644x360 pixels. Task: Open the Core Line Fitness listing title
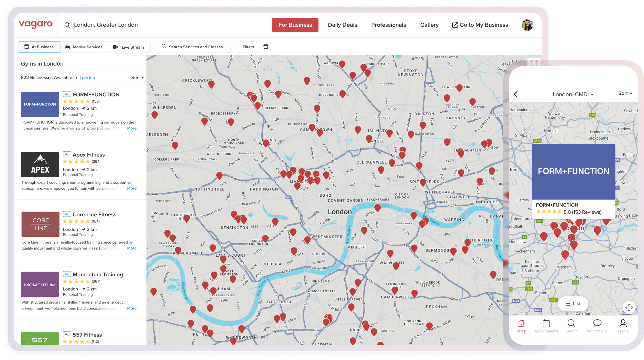pyautogui.click(x=94, y=214)
